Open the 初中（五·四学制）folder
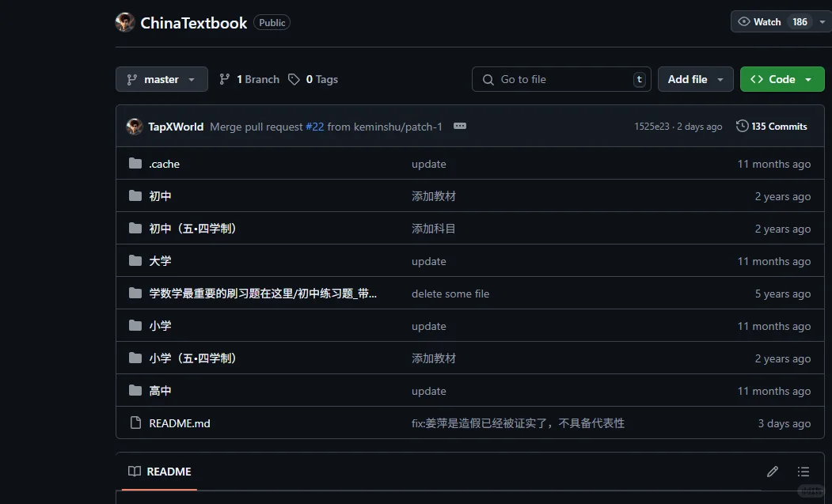Image resolution: width=832 pixels, height=504 pixels. (x=192, y=229)
